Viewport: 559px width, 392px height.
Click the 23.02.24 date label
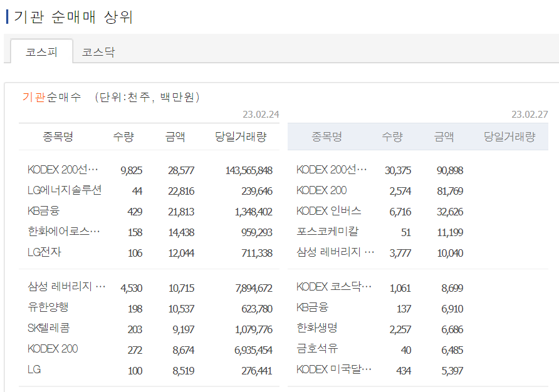pyautogui.click(x=261, y=115)
